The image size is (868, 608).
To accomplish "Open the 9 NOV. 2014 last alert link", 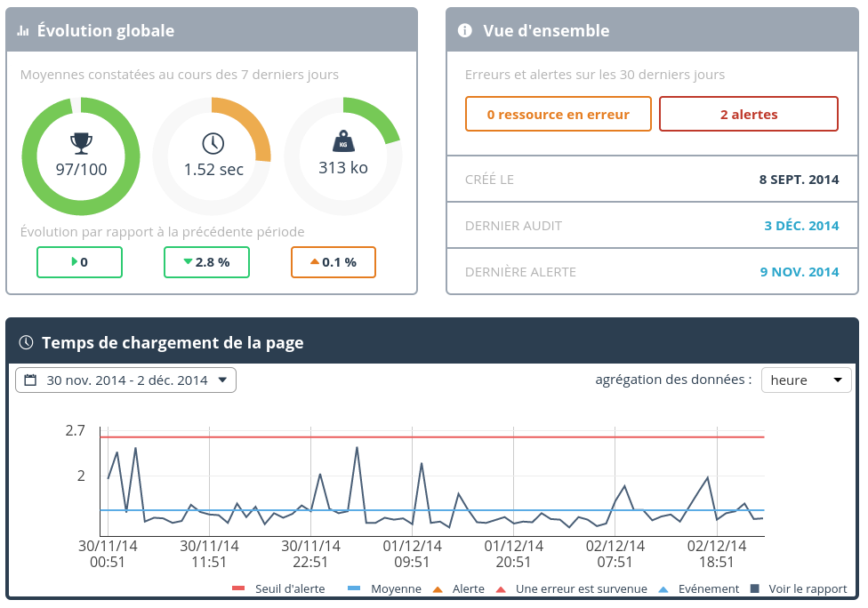I will 799,272.
